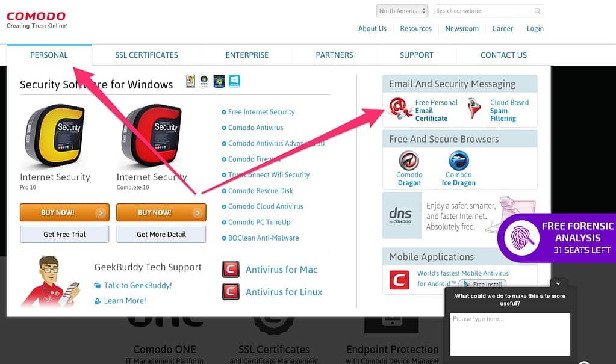This screenshot has width=616, height=364.
Task: Click the red Antivirus for Linux icon
Action: click(231, 292)
